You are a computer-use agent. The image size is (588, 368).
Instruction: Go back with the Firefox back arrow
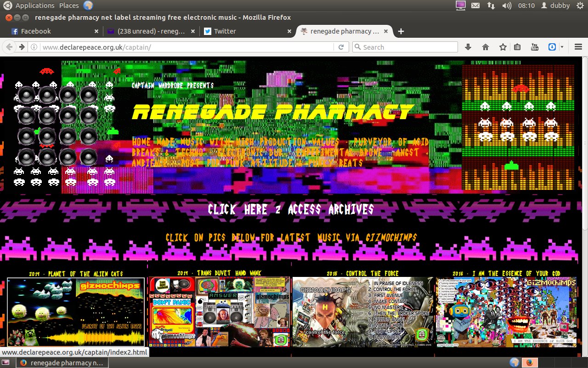point(9,47)
